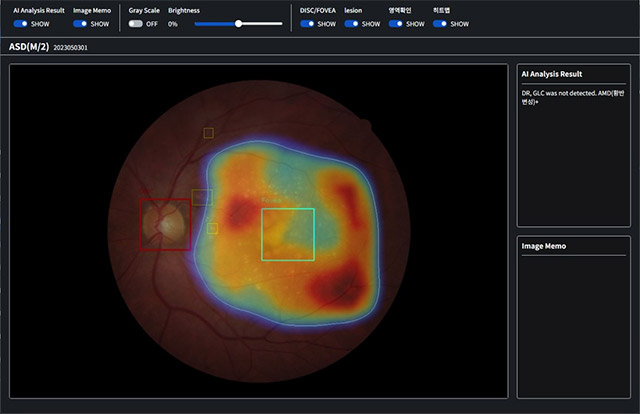The image size is (640, 414).
Task: Hide the DISC/FOVEA overlay toggle
Action: pyautogui.click(x=307, y=23)
